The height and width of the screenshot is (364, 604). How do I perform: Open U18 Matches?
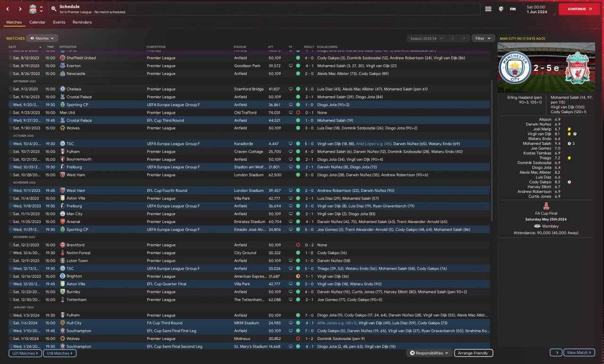[60, 353]
